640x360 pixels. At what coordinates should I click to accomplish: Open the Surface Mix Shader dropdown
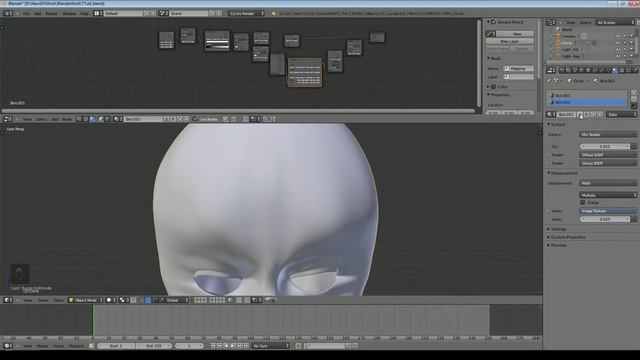point(608,134)
